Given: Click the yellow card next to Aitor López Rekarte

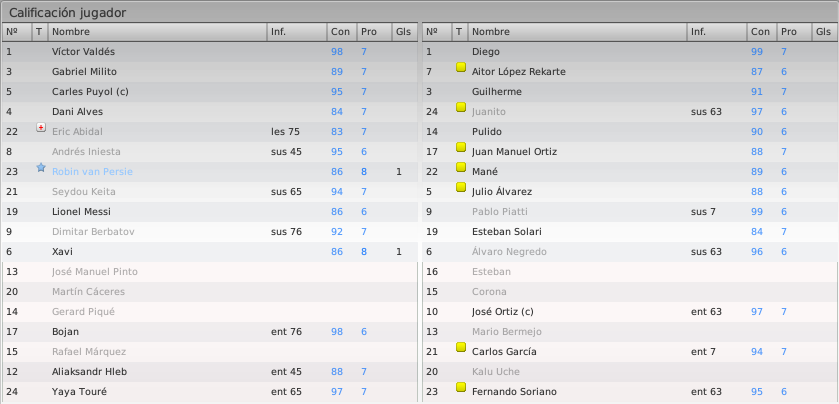Looking at the screenshot, I should click(x=461, y=67).
